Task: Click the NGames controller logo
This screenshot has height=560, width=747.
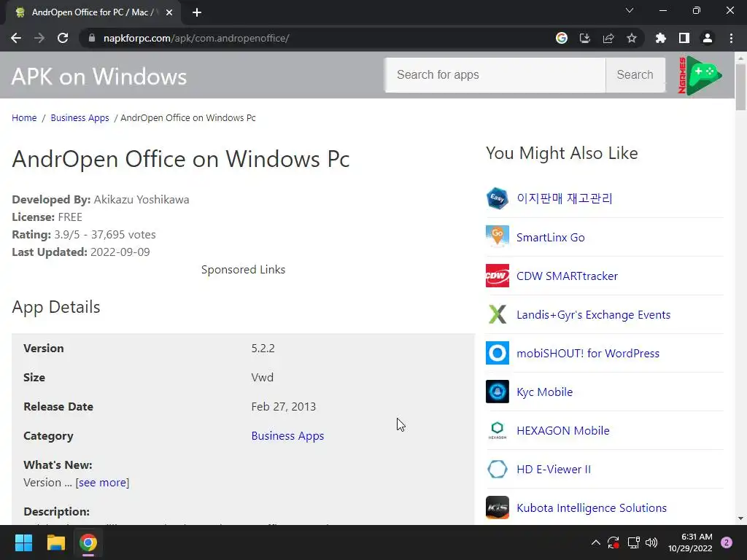Action: pyautogui.click(x=700, y=75)
